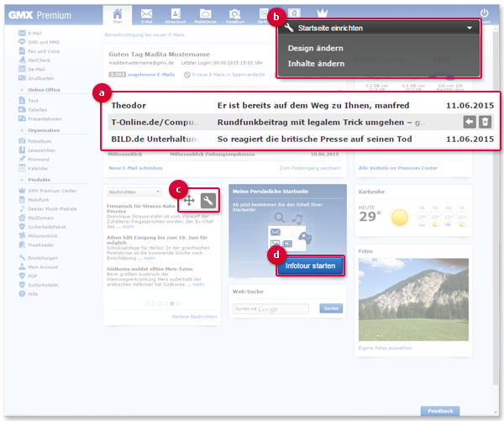504x421 pixels.
Task: Open SMS und MMS in sidebar
Action: pyautogui.click(x=39, y=42)
